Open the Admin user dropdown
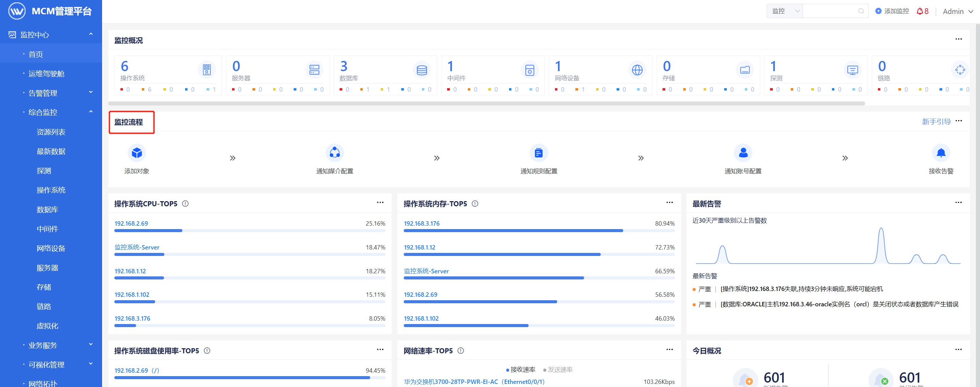Image resolution: width=980 pixels, height=387 pixels. click(958, 12)
